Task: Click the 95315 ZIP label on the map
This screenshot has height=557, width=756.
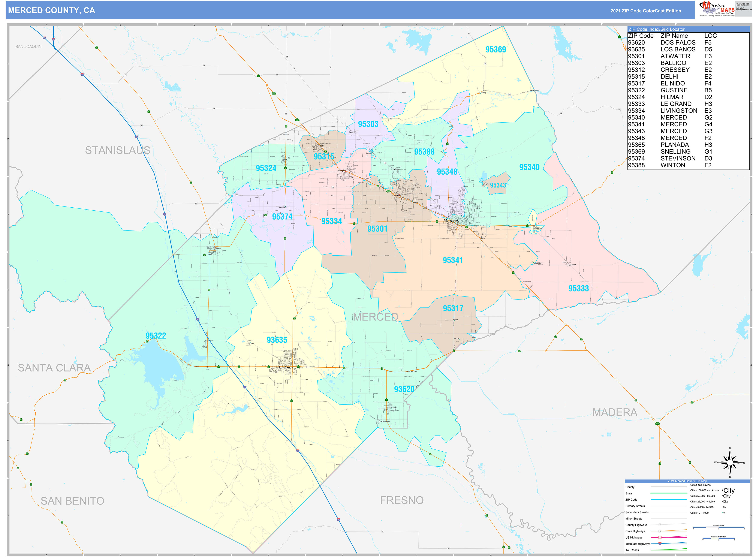Action: [x=324, y=156]
